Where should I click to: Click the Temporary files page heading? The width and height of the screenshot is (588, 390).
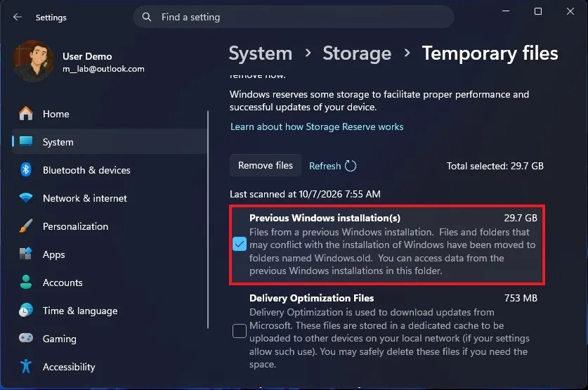coord(490,53)
